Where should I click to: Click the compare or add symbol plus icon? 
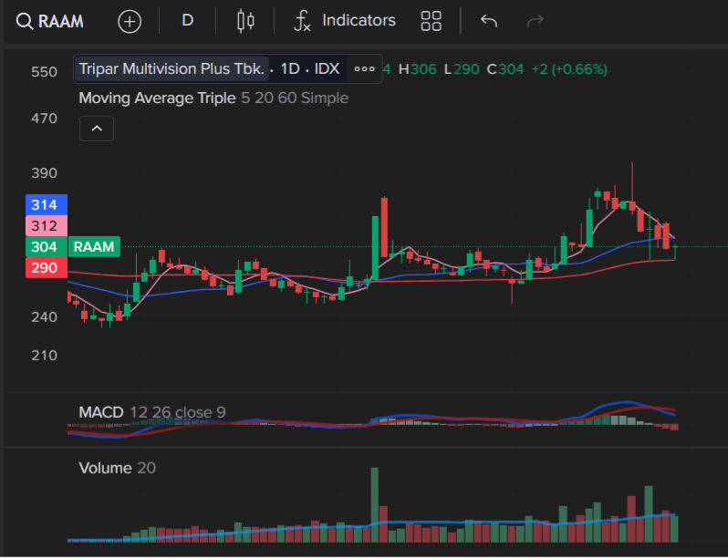tap(130, 21)
